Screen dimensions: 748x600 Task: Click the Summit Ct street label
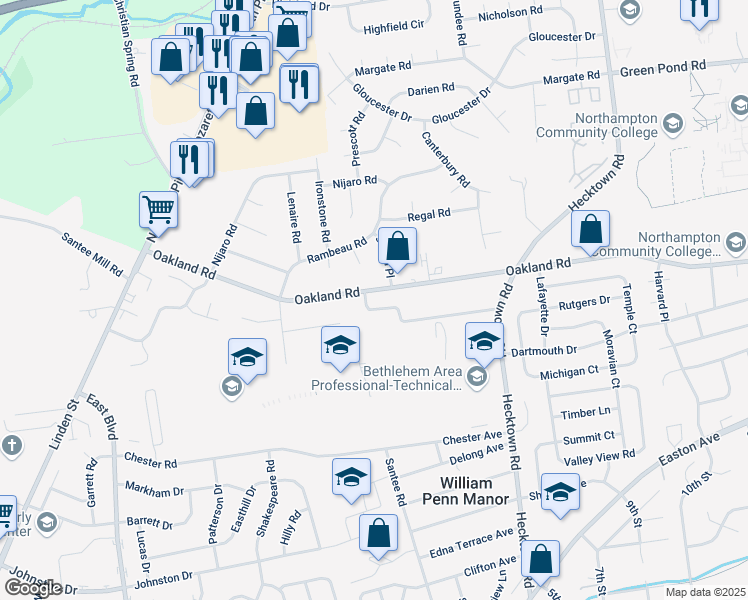[x=589, y=438]
